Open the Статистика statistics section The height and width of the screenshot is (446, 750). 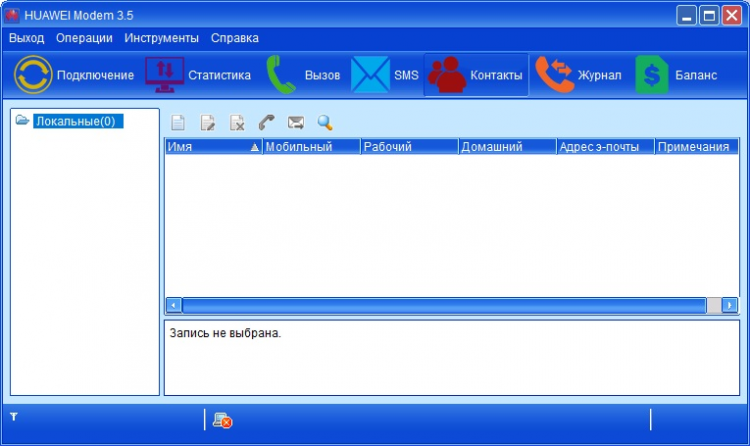(x=198, y=75)
